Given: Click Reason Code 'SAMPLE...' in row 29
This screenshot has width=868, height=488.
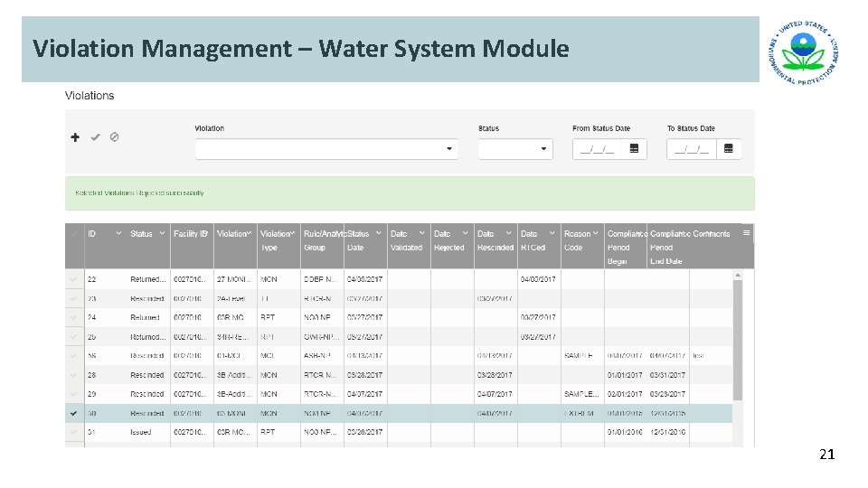Looking at the screenshot, I should (x=581, y=395).
